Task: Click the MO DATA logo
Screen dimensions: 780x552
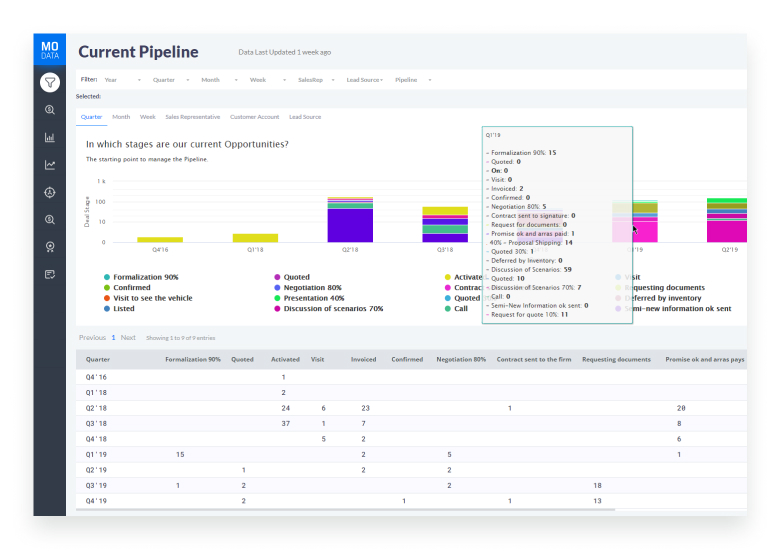Action: 49,51
